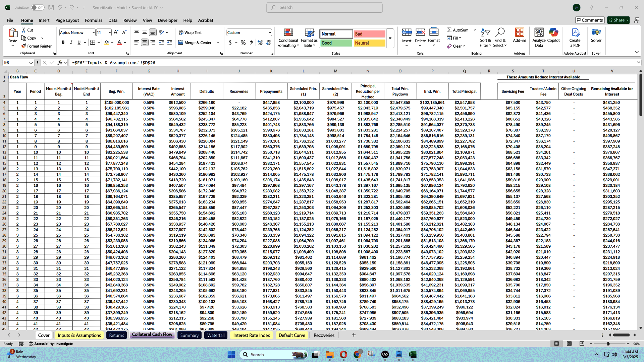Toggle right text alignment
This screenshot has height=362, width=644.
pos(153,43)
